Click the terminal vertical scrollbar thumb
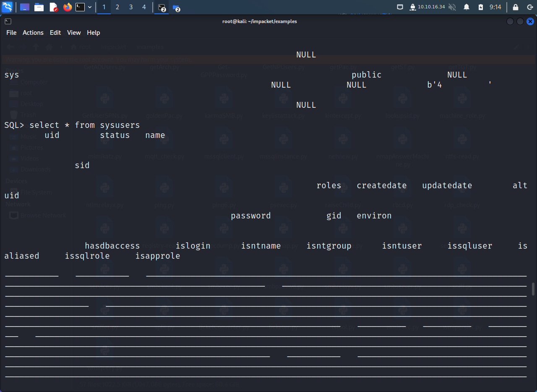Viewport: 537px width, 392px height. 533,289
